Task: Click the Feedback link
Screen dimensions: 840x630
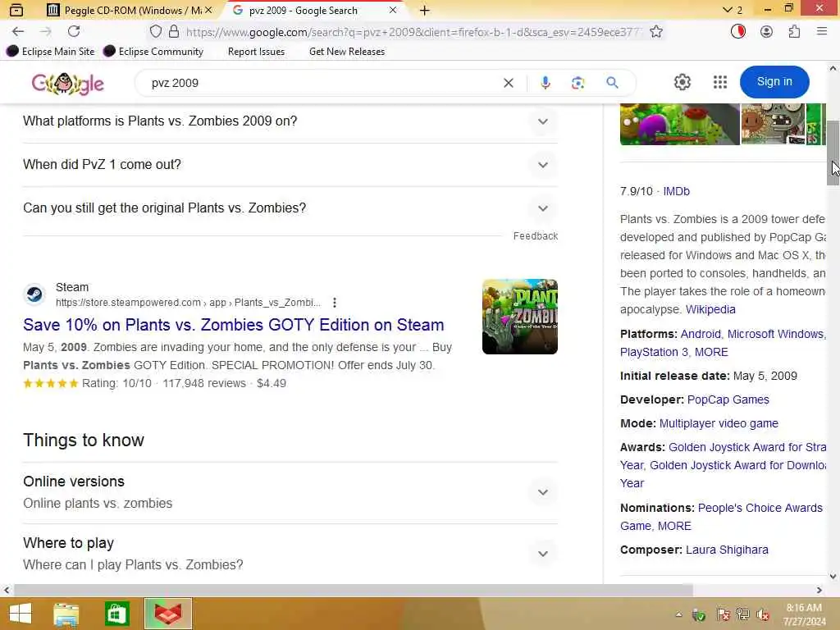Action: pos(535,236)
